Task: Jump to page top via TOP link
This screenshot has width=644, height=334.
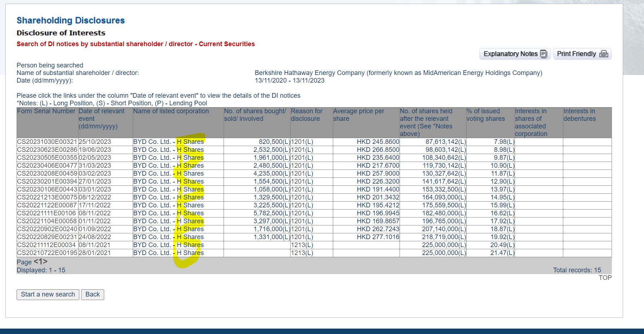Action: pyautogui.click(x=605, y=278)
